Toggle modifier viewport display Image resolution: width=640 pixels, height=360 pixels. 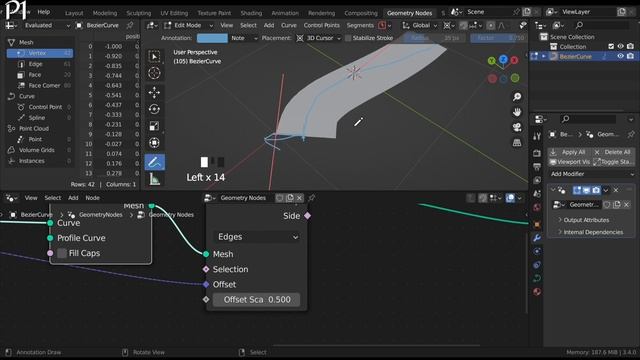click(586, 190)
